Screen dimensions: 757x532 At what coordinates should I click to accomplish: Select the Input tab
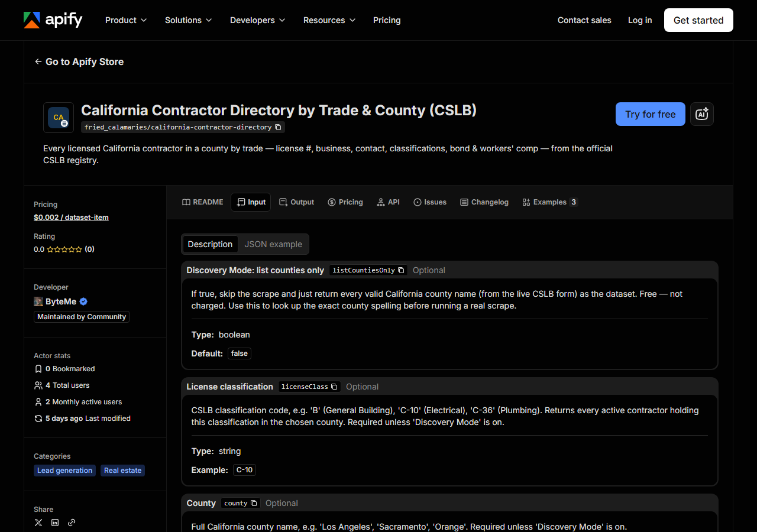tap(251, 202)
